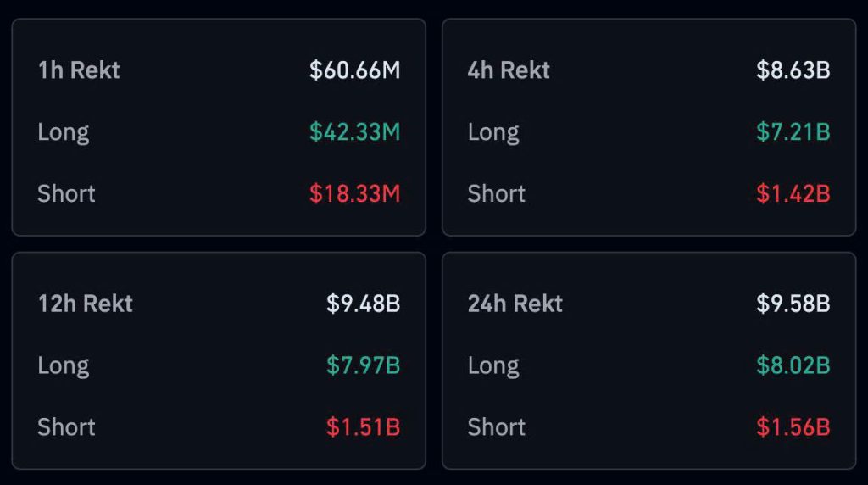The width and height of the screenshot is (868, 485).
Task: Click the green $7.21B long amount
Action: point(793,132)
